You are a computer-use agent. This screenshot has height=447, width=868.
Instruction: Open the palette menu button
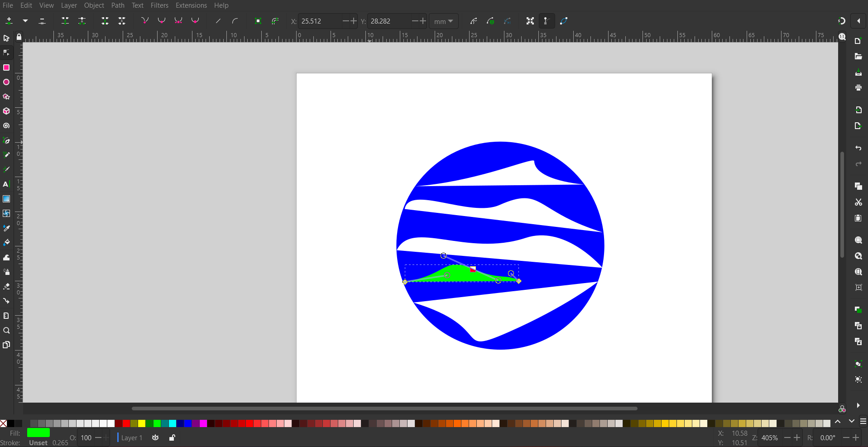point(863,422)
